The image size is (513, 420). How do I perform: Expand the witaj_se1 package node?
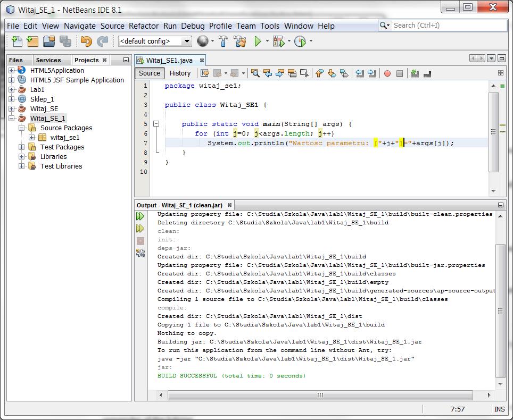pyautogui.click(x=32, y=137)
